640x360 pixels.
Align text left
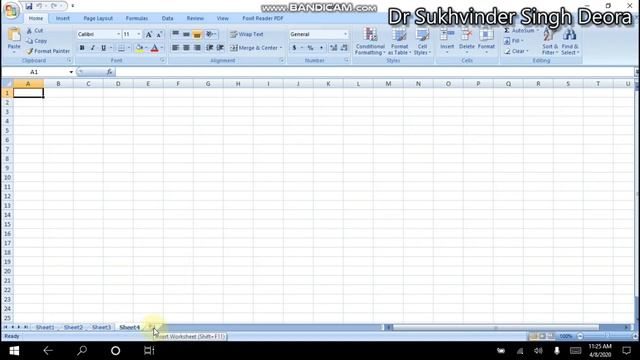tap(176, 48)
